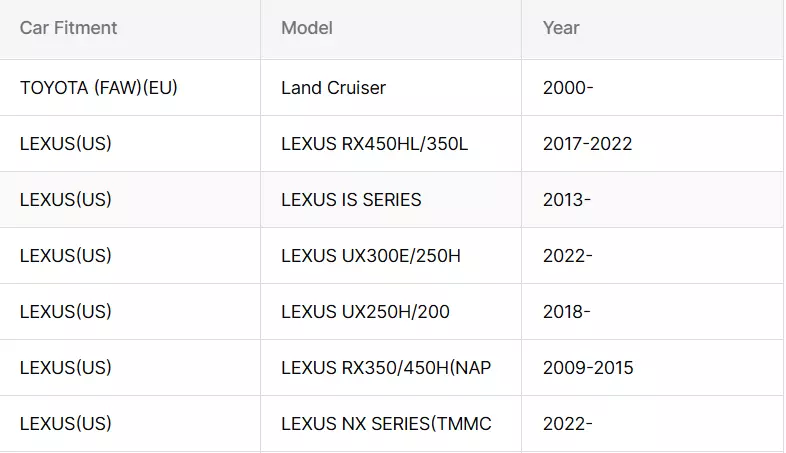The height and width of the screenshot is (453, 786).
Task: Click the Car Fitment column header
Action: [x=130, y=29]
